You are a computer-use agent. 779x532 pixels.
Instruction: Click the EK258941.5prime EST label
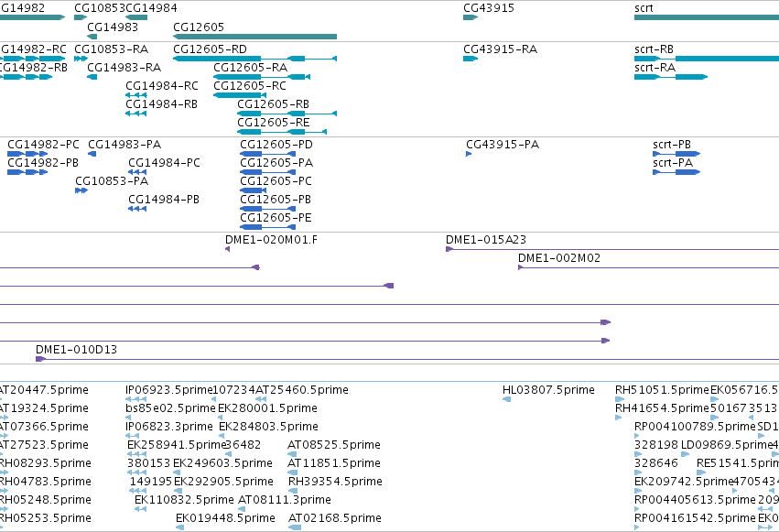click(x=177, y=445)
